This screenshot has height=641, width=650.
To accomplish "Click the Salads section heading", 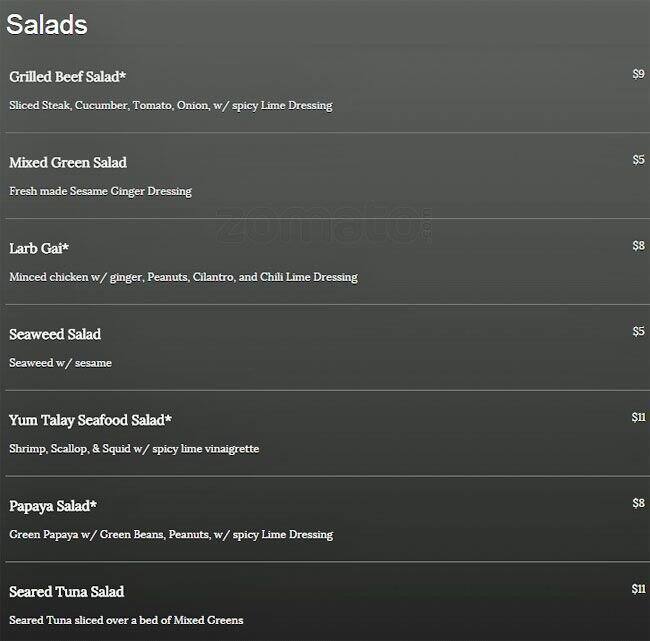I will click(x=47, y=25).
